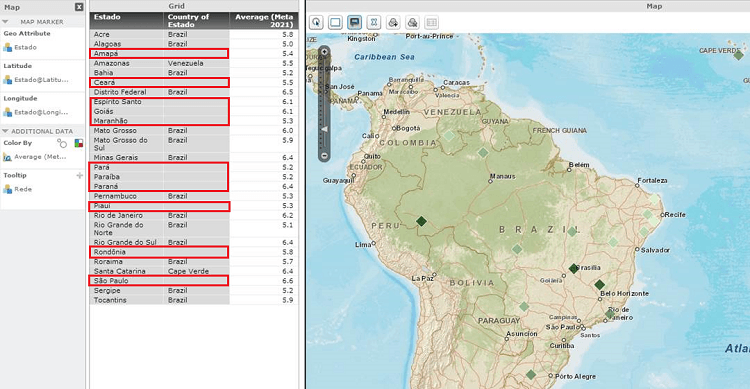
Task: Close the Map editor panel
Action: pos(79,7)
